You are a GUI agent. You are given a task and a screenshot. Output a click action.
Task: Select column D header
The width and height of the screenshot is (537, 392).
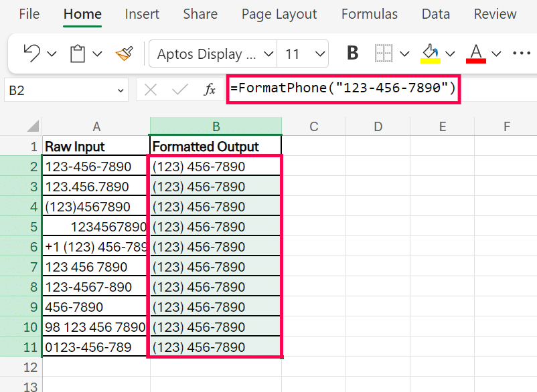tap(378, 126)
